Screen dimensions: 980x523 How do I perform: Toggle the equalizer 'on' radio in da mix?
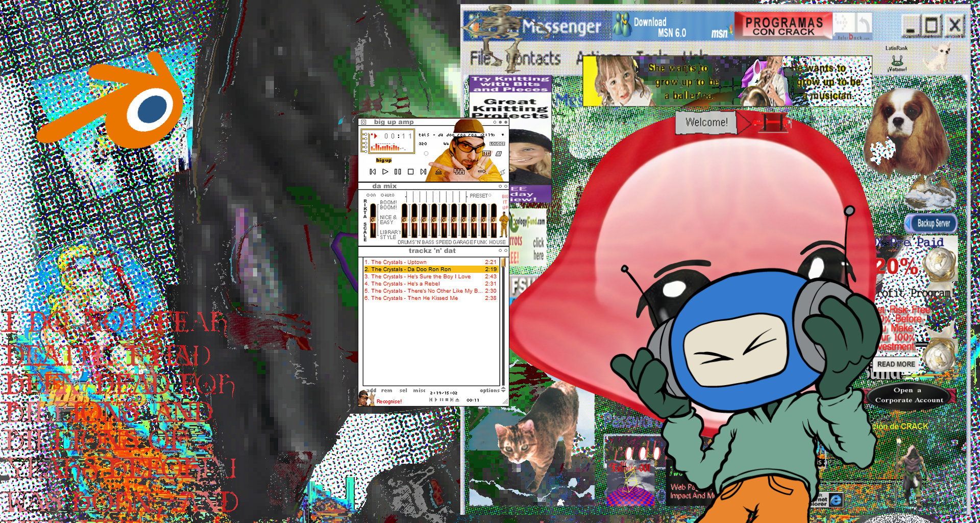(371, 195)
